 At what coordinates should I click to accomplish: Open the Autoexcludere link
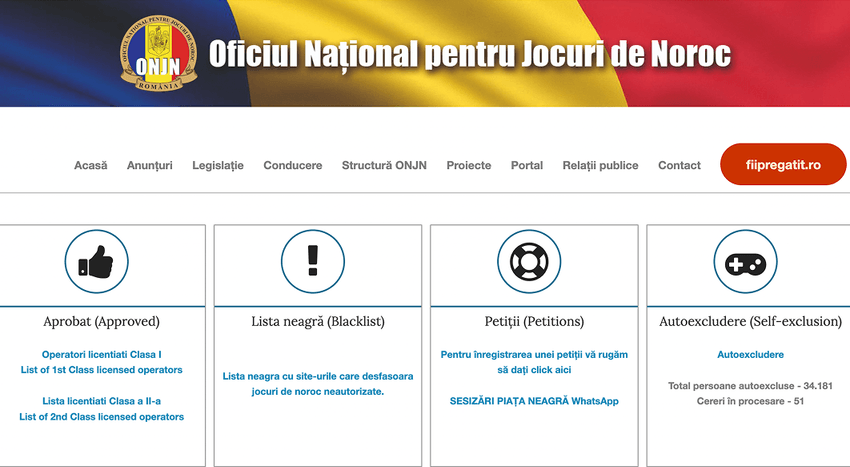pyautogui.click(x=750, y=355)
